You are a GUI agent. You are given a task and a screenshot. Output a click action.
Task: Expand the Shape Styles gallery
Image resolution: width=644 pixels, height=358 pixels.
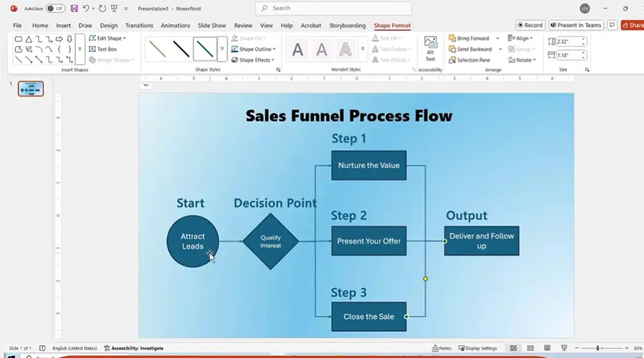point(222,49)
